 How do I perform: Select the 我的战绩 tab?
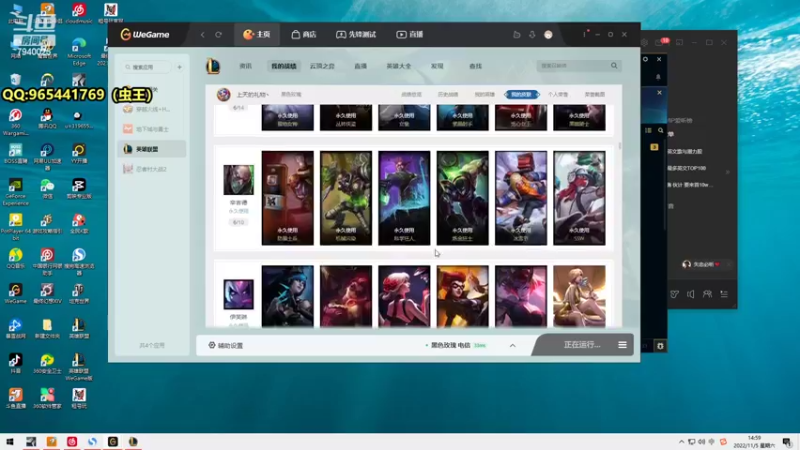pyautogui.click(x=284, y=66)
